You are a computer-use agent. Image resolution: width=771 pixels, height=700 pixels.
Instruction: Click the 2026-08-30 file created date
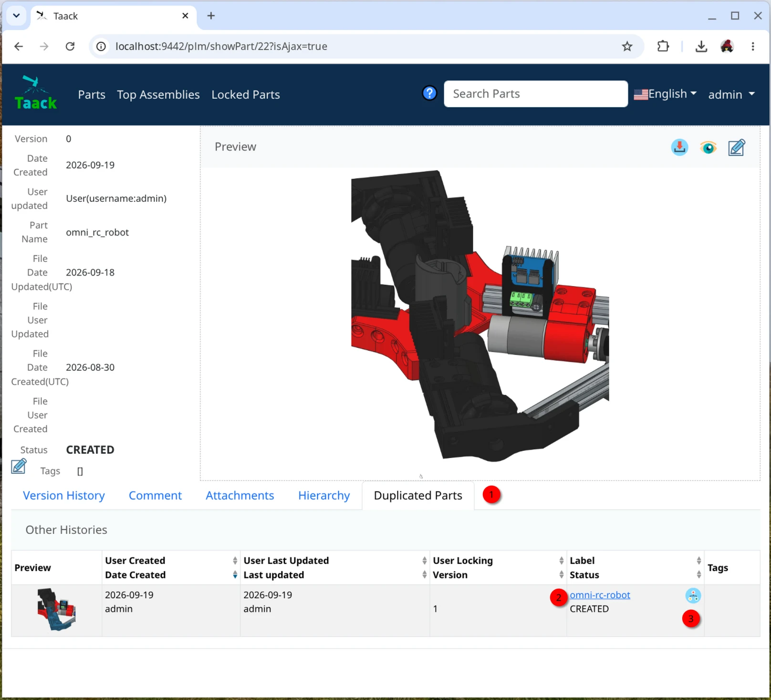coord(90,367)
